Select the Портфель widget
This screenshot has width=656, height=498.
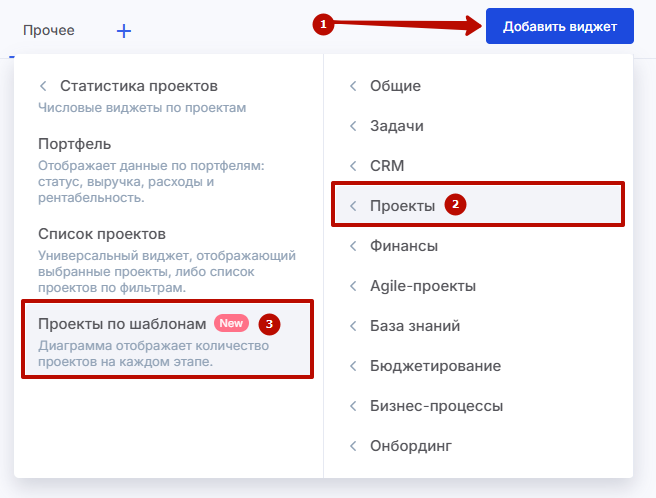click(x=74, y=144)
